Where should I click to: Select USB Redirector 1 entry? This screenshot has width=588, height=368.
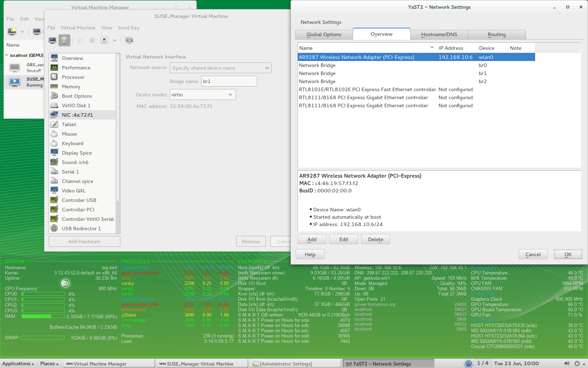pyautogui.click(x=82, y=229)
